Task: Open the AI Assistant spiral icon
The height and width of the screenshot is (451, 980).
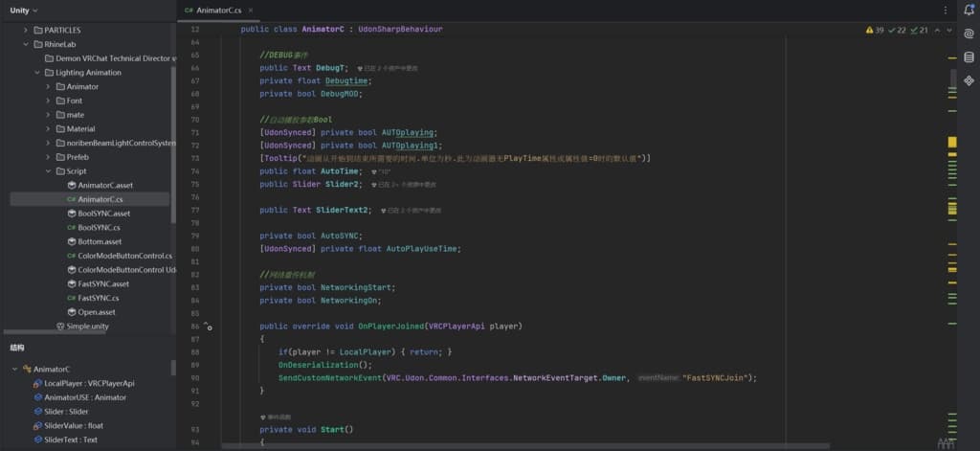Action: [x=969, y=34]
